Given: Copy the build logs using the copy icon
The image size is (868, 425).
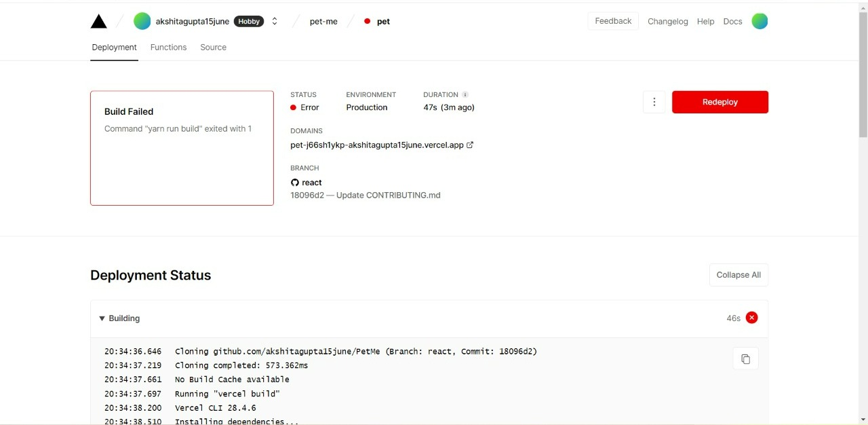Looking at the screenshot, I should 745,358.
